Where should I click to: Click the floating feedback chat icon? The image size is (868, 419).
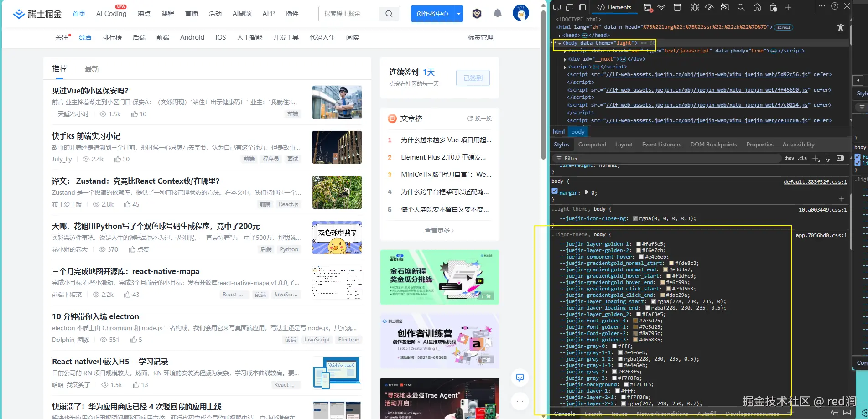tap(520, 378)
